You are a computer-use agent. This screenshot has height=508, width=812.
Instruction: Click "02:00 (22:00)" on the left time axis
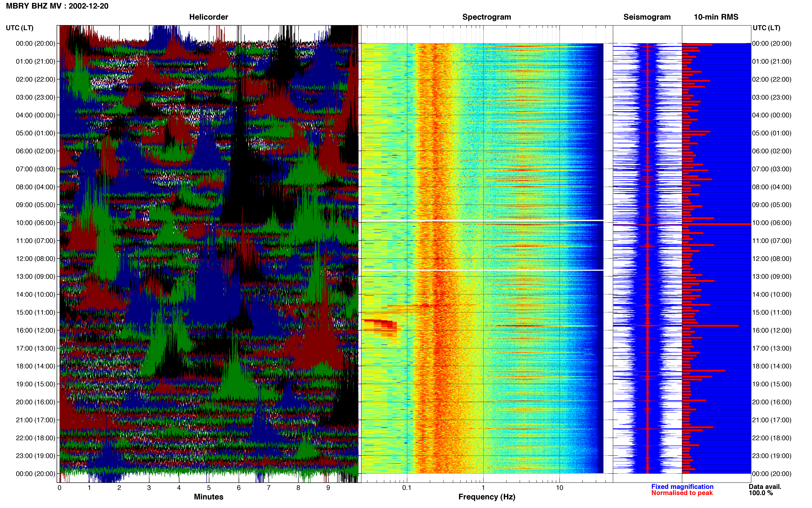pyautogui.click(x=36, y=79)
